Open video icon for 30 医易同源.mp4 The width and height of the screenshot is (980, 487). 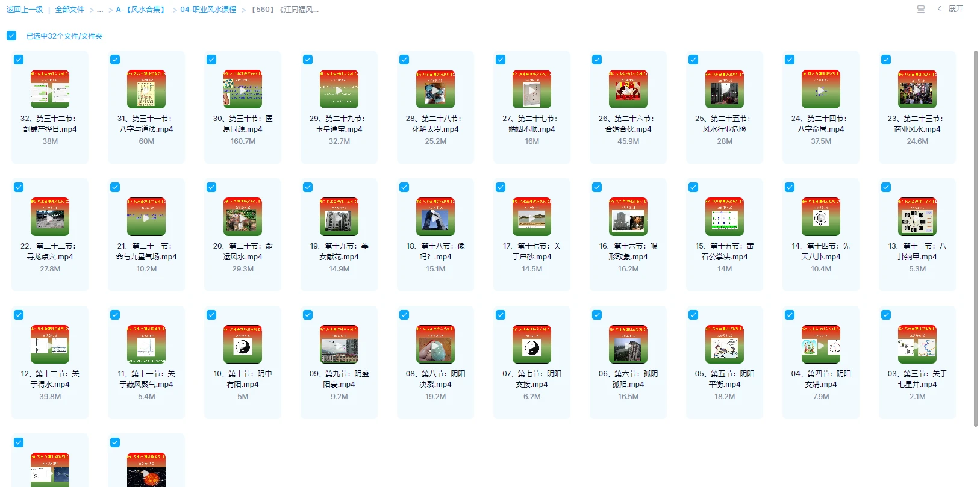243,89
